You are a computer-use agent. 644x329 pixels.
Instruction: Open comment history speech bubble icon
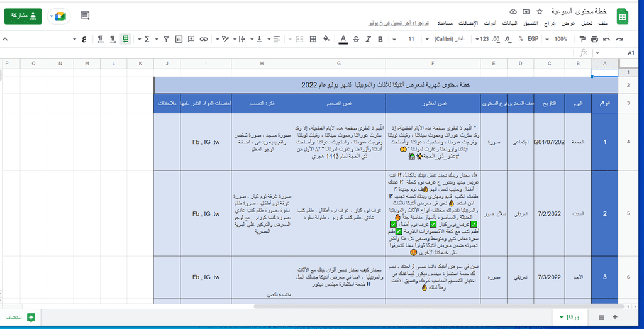tap(85, 16)
